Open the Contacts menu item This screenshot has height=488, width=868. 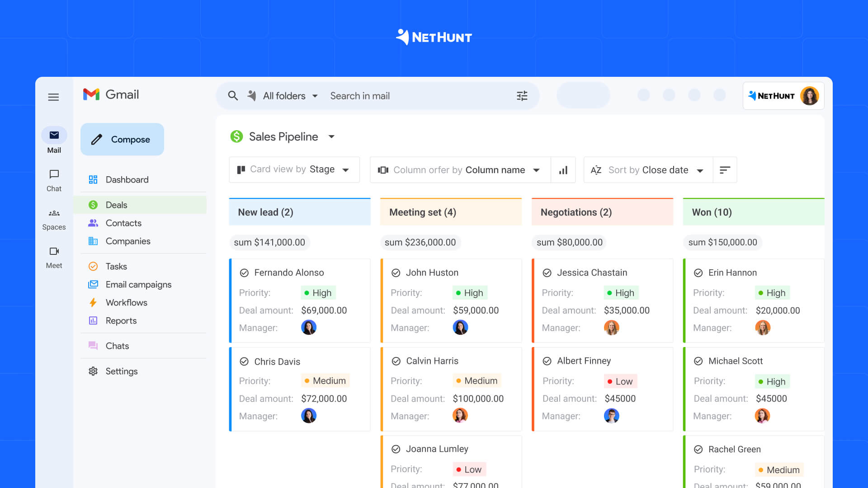click(x=123, y=223)
